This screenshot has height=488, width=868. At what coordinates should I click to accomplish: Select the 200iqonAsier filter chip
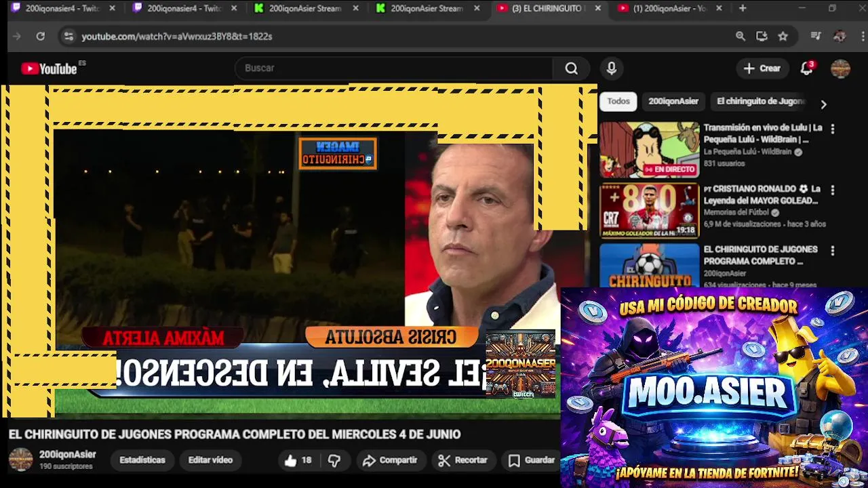673,102
